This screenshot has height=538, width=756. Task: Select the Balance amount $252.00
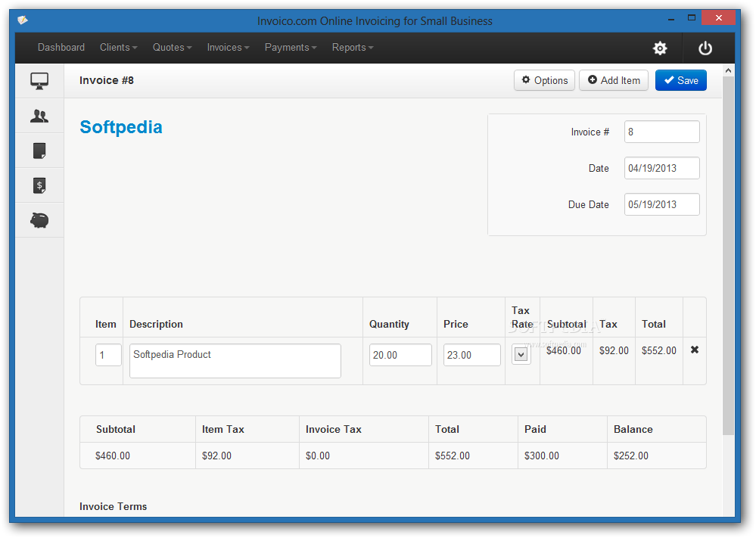coord(630,456)
